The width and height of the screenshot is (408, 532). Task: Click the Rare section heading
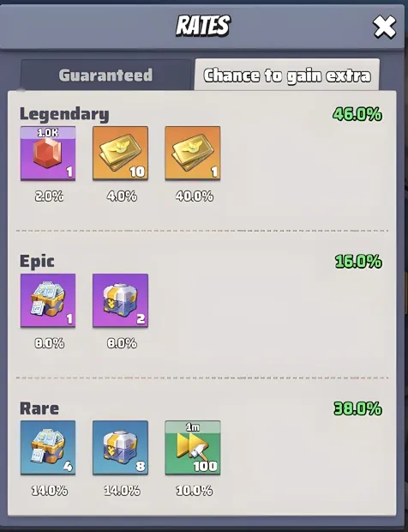(39, 408)
